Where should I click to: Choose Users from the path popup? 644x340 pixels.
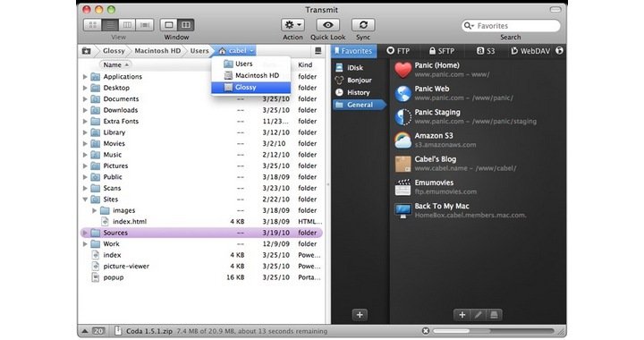tap(251, 64)
